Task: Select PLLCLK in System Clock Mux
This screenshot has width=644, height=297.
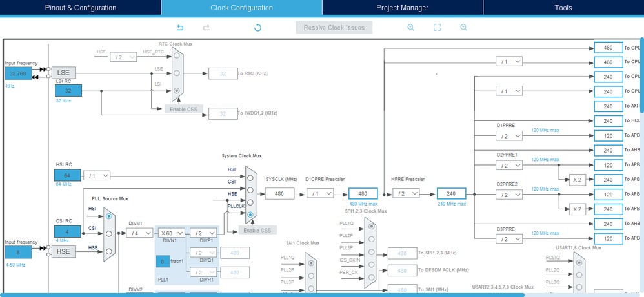Action: click(250, 214)
